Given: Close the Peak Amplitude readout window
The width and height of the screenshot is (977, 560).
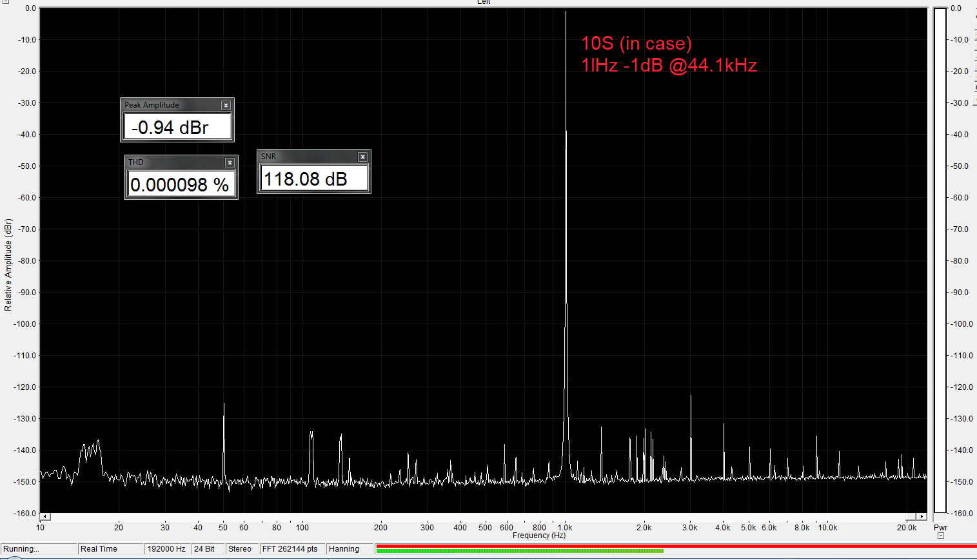Looking at the screenshot, I should (226, 105).
